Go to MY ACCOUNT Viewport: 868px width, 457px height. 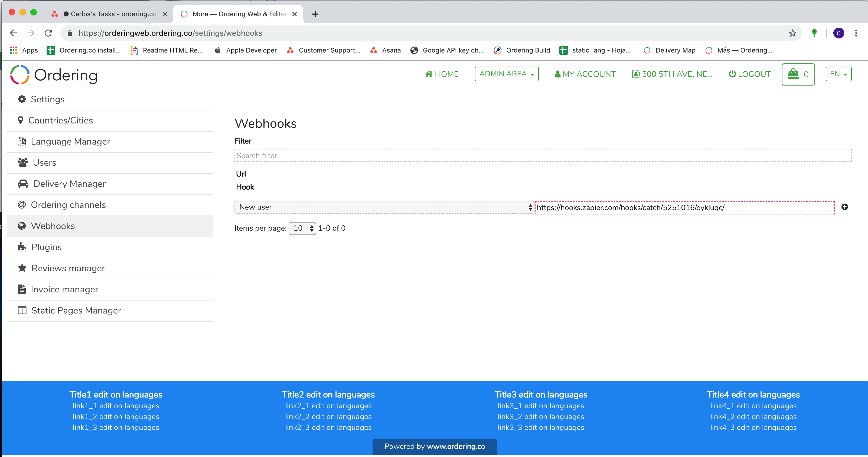585,74
